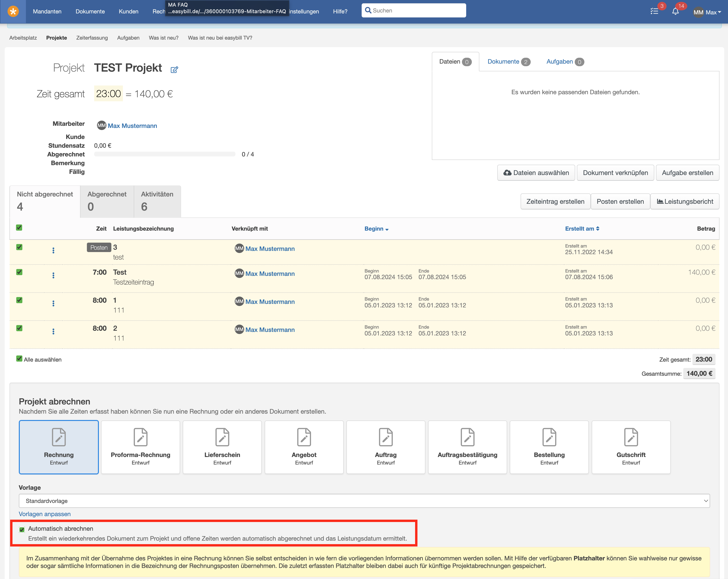Click the magnifier icon in search field
This screenshot has height=579, width=728.
(x=368, y=10)
